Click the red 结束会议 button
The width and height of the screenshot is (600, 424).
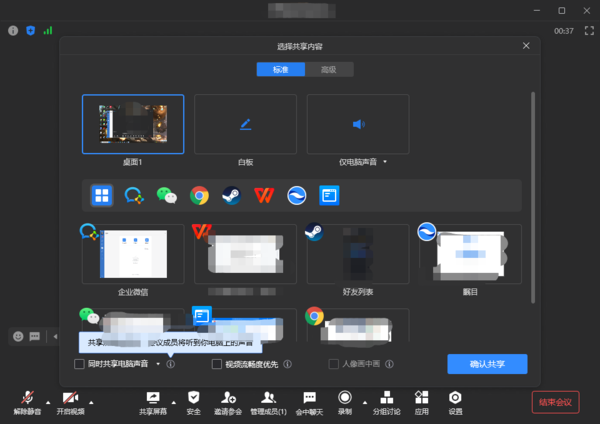pyautogui.click(x=554, y=402)
